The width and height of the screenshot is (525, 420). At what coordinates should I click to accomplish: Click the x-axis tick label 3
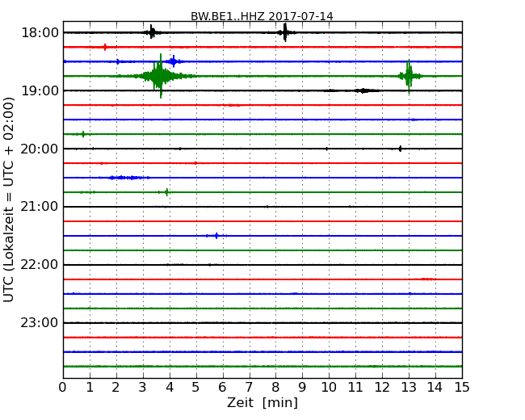coord(143,388)
